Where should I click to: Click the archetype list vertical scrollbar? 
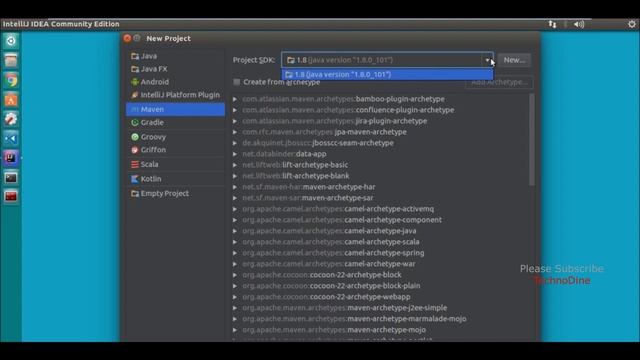531,140
